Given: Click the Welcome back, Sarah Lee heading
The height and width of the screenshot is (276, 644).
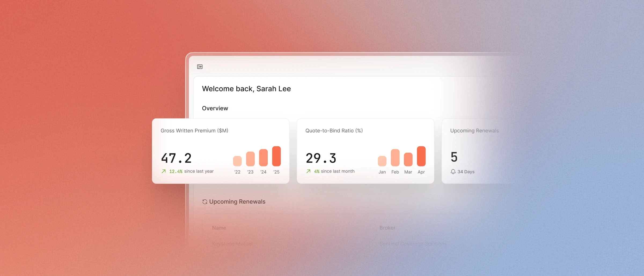Looking at the screenshot, I should pyautogui.click(x=246, y=88).
